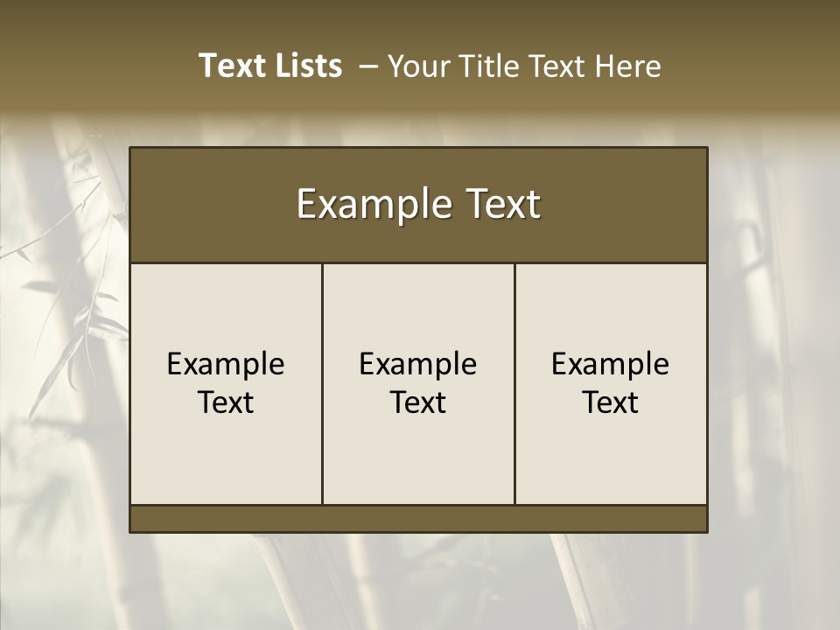
Task: Click the top-left corner of the header box
Action: pos(131,149)
